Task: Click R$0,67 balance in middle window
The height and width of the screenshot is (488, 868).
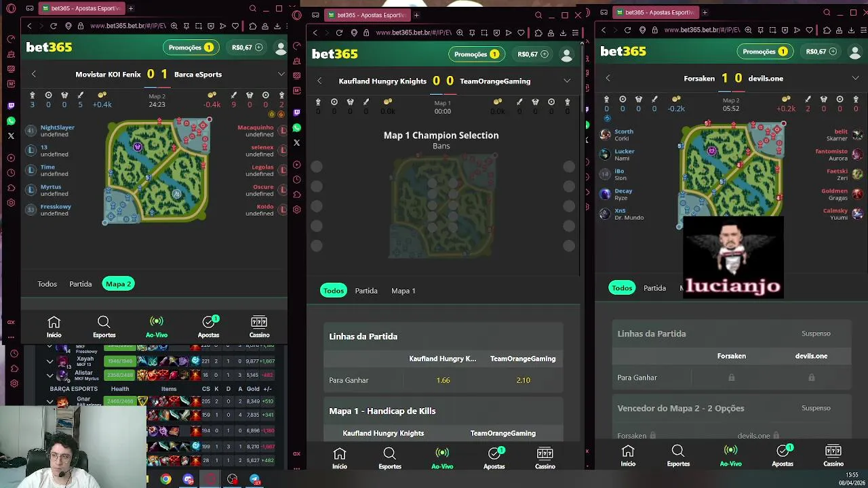Action: [x=532, y=54]
